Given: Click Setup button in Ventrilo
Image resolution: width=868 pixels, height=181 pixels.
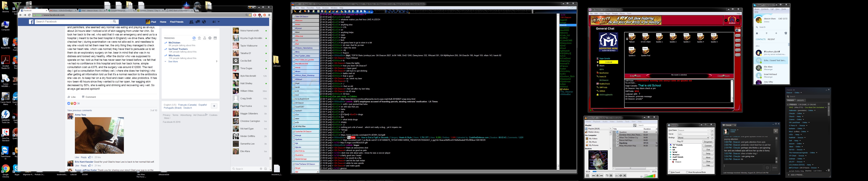Looking at the screenshot, I should point(708,153).
